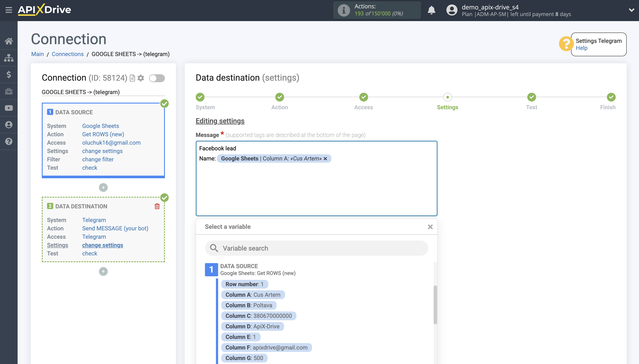Expand the account dropdown chevron
This screenshot has width=639, height=364.
click(631, 10)
